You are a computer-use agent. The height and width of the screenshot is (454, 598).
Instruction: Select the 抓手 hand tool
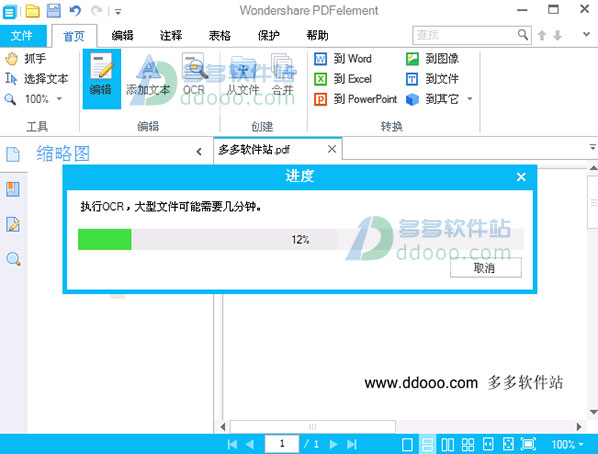(26, 58)
